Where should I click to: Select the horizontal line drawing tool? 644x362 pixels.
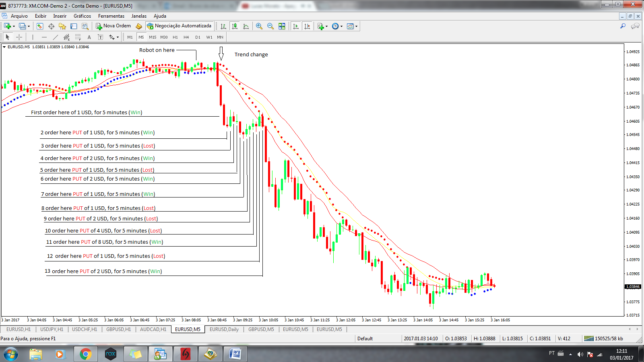[x=44, y=37]
